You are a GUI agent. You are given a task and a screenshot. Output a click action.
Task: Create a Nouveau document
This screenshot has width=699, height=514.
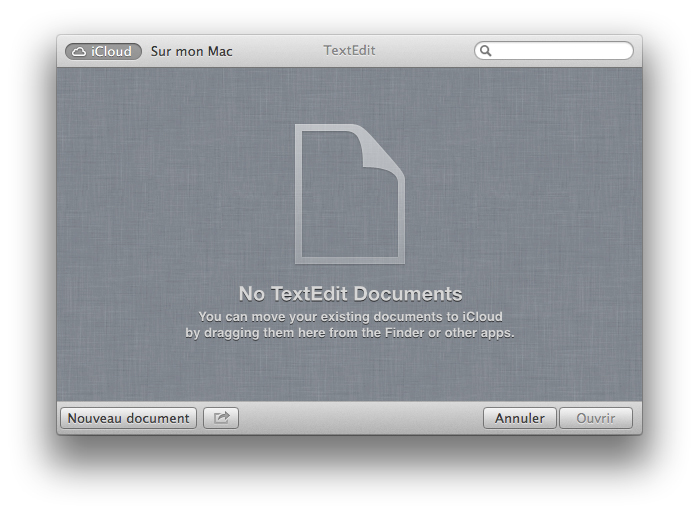pos(128,418)
